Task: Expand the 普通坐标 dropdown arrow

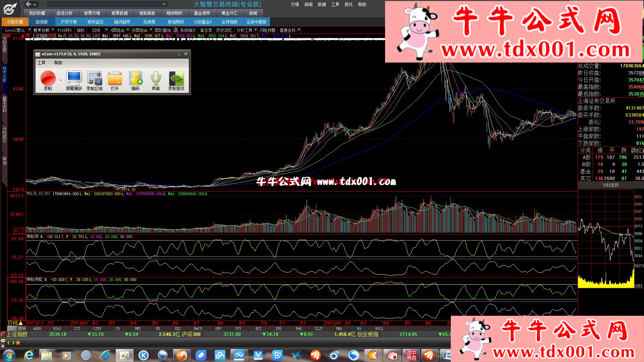Action: 299,30
